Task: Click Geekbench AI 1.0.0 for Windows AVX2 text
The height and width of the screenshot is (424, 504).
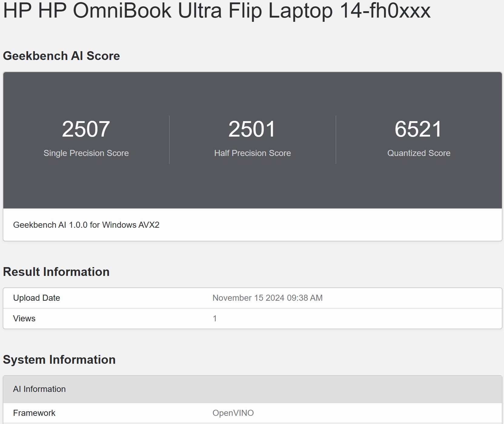Action: (x=86, y=225)
